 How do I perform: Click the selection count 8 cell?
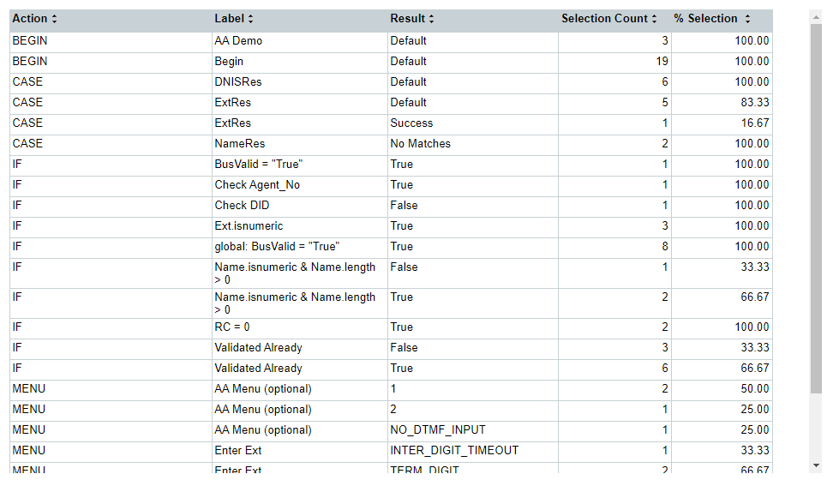click(x=614, y=247)
